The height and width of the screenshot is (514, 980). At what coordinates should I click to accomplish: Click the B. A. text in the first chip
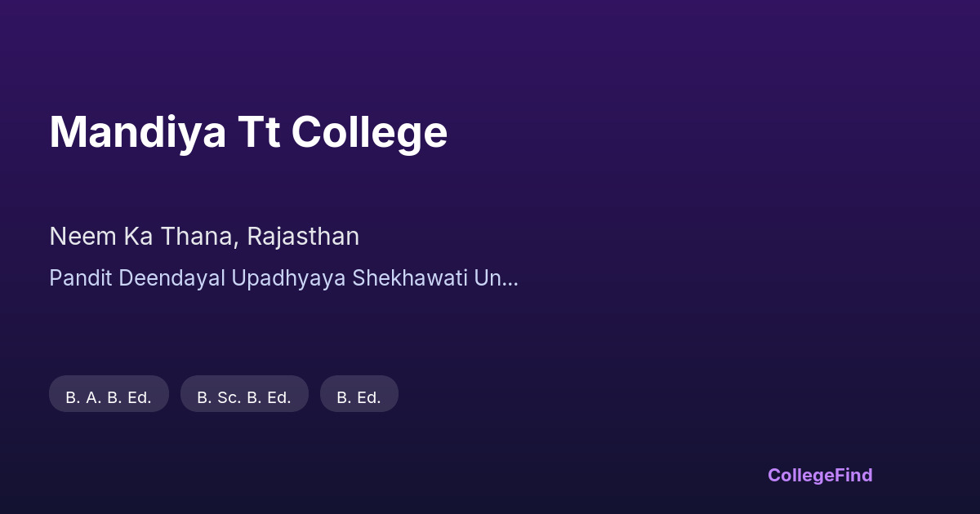(x=83, y=397)
